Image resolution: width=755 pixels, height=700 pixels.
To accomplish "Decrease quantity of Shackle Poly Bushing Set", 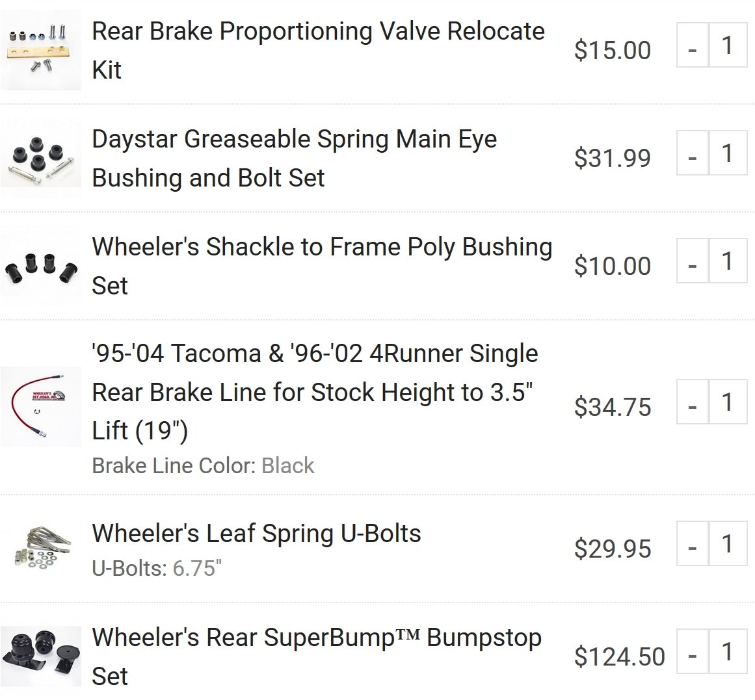I will coord(693,261).
